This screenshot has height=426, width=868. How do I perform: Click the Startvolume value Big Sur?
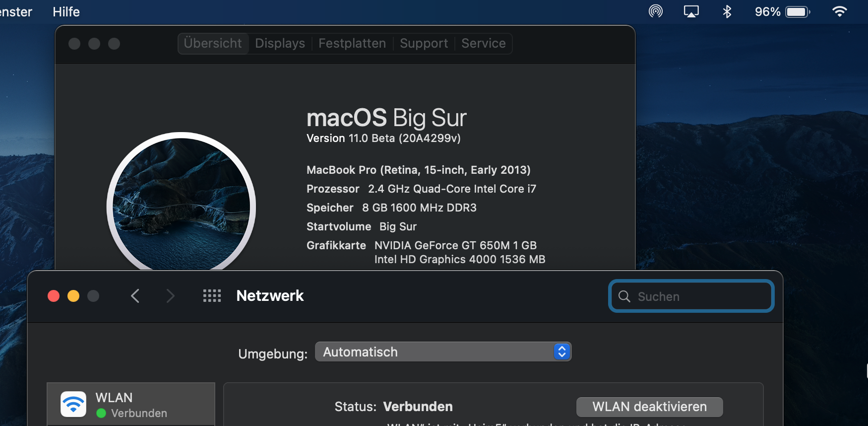(x=398, y=226)
